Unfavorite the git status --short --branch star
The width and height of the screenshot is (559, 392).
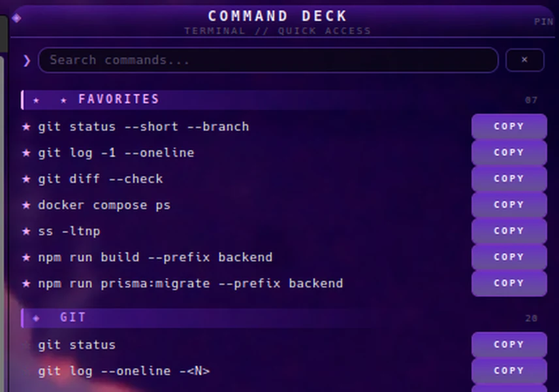[26, 127]
